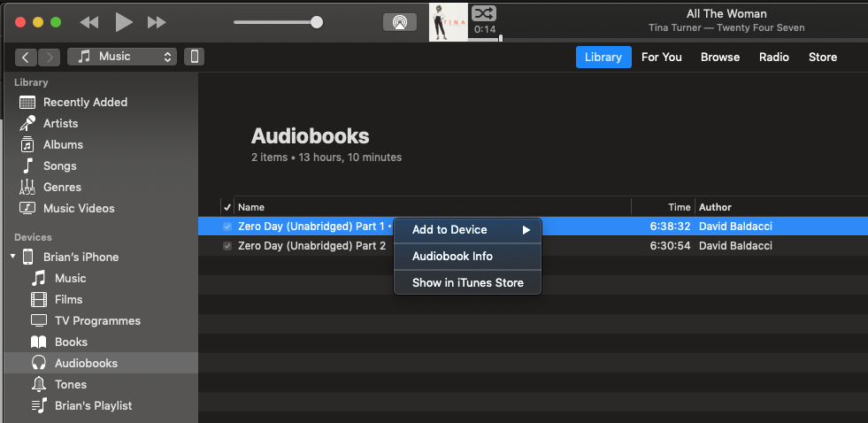Adjust the volume slider knob
Viewport: 868px width, 423px height.
point(317,22)
